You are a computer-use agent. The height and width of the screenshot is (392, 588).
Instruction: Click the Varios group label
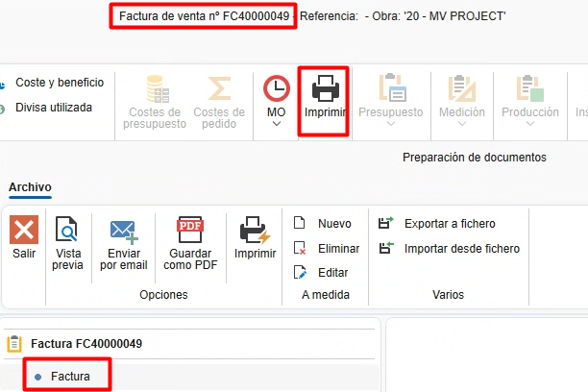coord(448,295)
